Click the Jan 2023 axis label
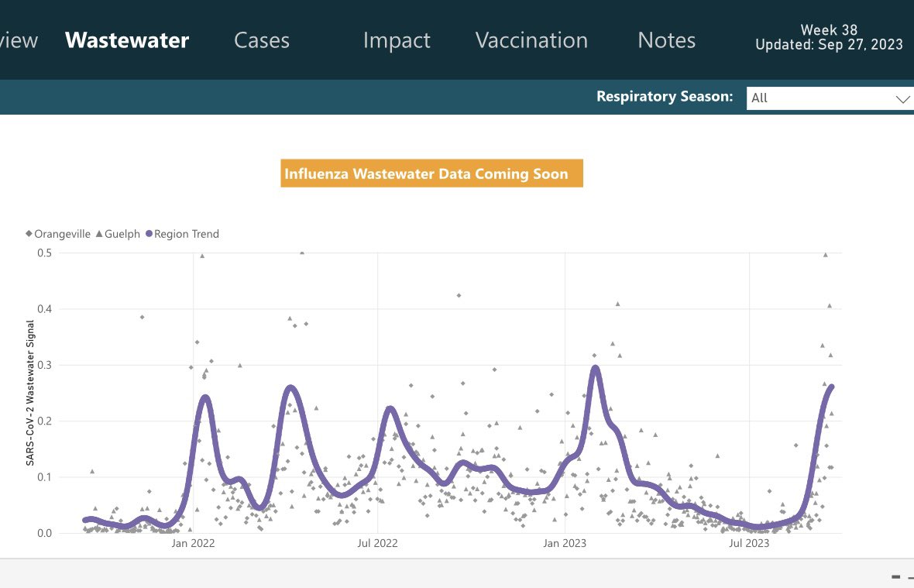This screenshot has height=588, width=914. pyautogui.click(x=564, y=543)
